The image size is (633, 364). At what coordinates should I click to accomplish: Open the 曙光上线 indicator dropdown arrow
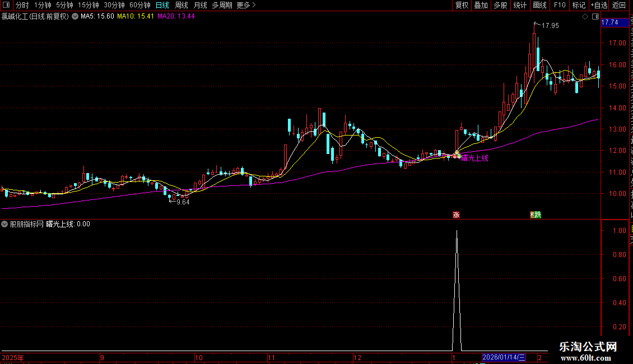tap(4, 224)
